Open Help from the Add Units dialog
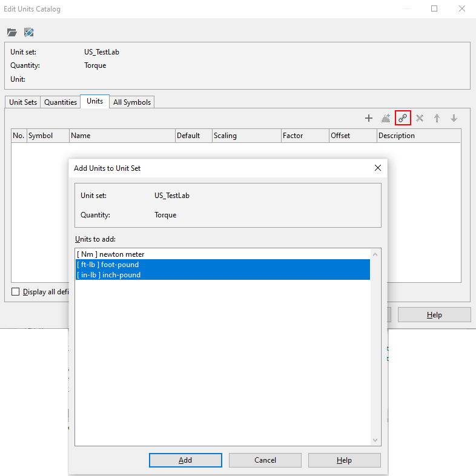The image size is (476, 476). [344, 460]
